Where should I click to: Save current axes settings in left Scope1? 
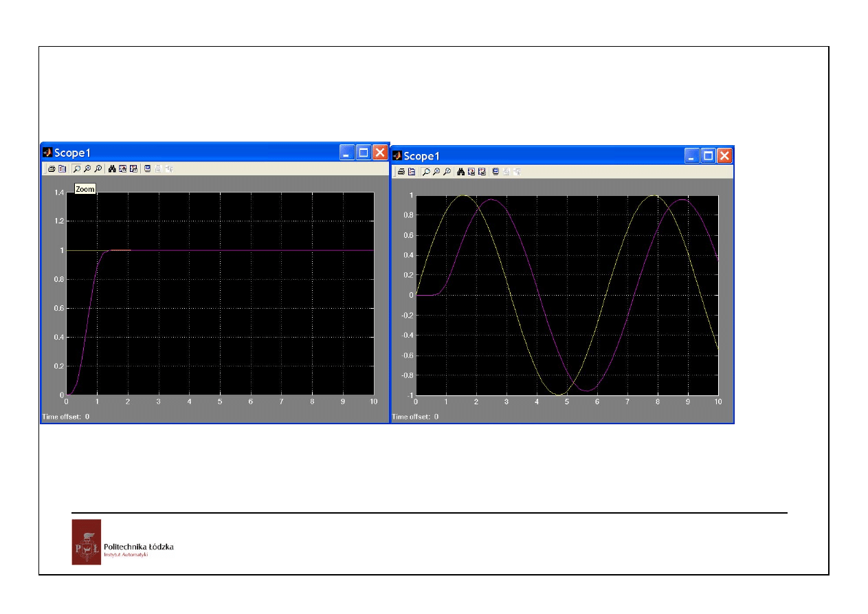(122, 168)
